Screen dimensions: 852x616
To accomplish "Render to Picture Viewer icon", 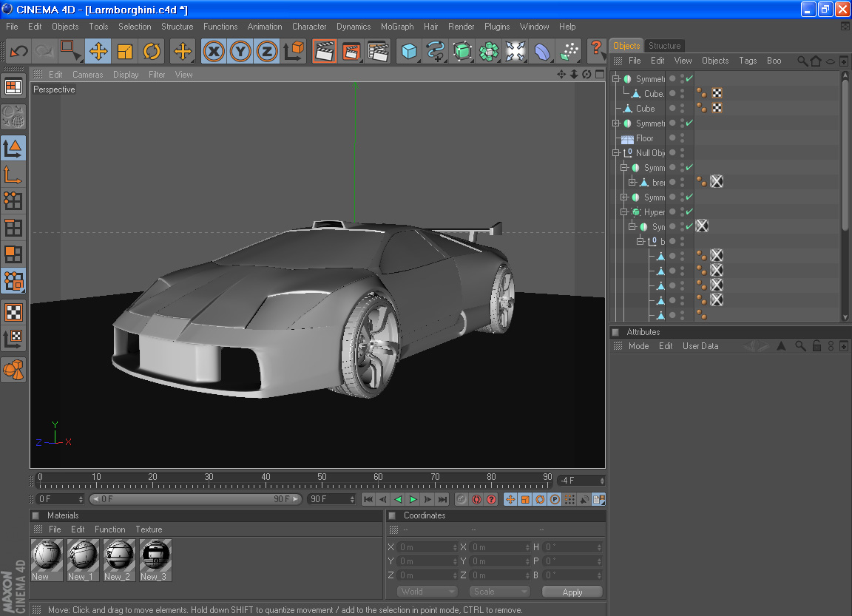I will [x=351, y=52].
